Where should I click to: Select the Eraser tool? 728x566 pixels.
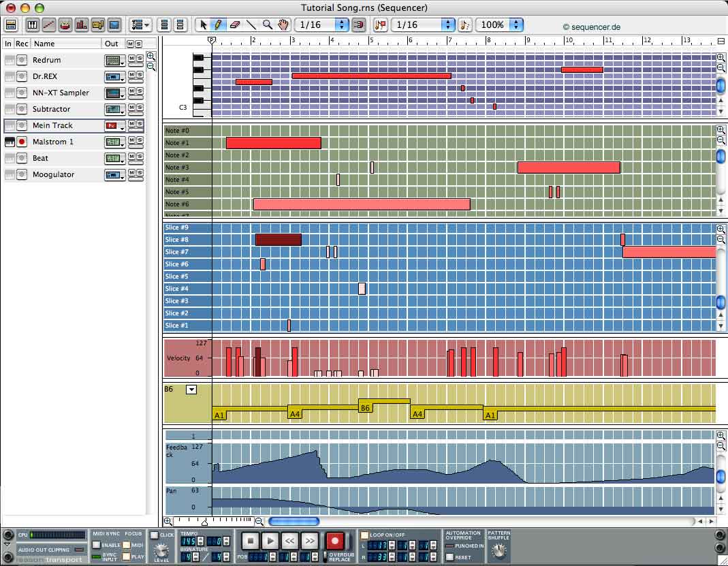click(235, 25)
